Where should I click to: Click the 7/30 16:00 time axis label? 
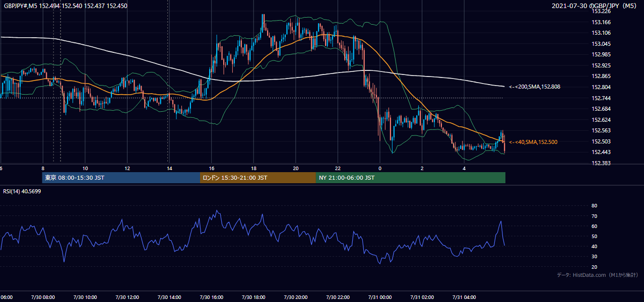(x=211, y=297)
